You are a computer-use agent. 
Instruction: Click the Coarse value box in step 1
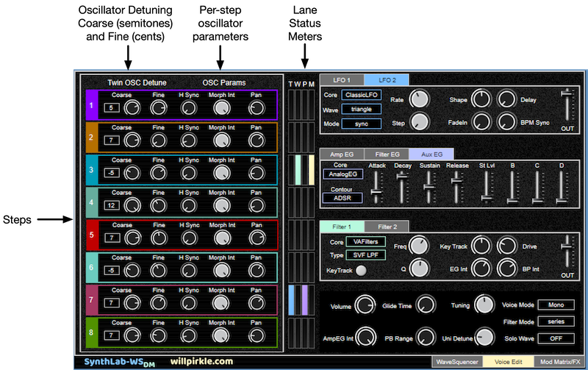pyautogui.click(x=112, y=107)
